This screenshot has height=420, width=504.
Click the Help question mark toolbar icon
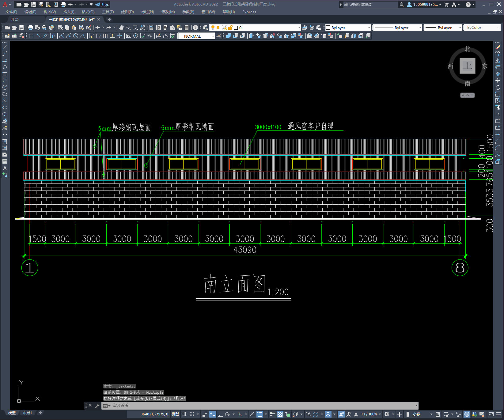point(195,28)
